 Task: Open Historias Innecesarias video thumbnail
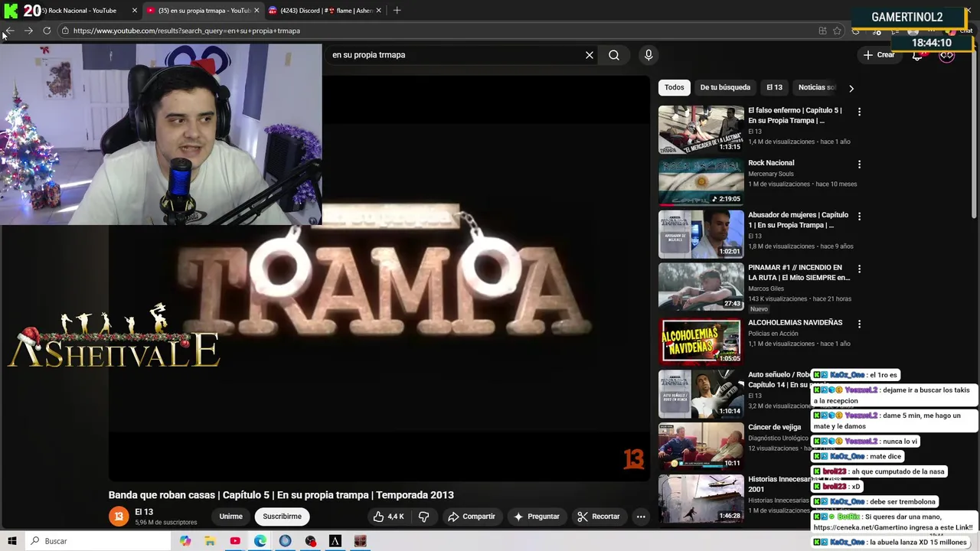[701, 498]
